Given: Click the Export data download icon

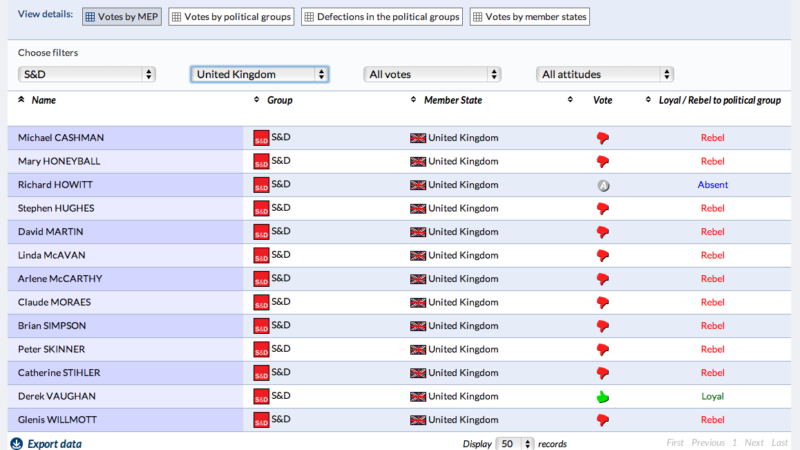Looking at the screenshot, I should [x=16, y=444].
